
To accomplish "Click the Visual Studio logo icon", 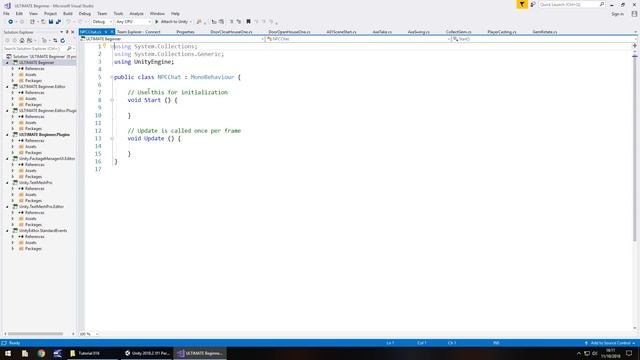I will click(7, 5).
